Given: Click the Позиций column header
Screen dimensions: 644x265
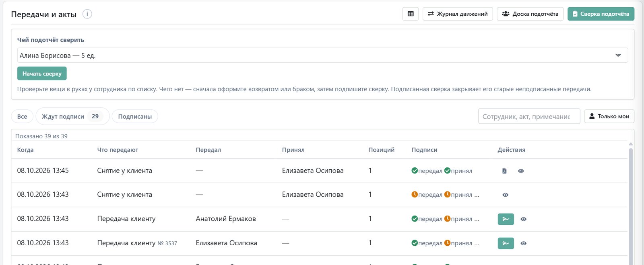Looking at the screenshot, I should click(x=381, y=150).
